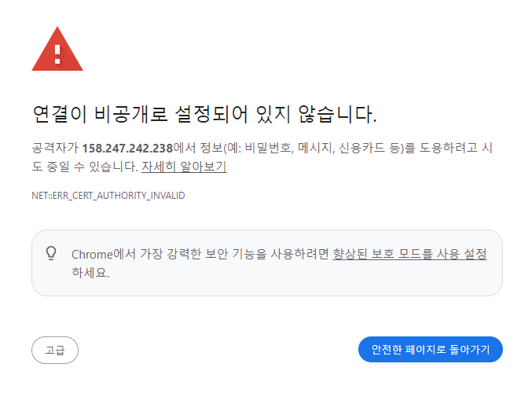Click the NET::ERR_CERT_AUTHORITY_INVALID error code

click(x=108, y=196)
